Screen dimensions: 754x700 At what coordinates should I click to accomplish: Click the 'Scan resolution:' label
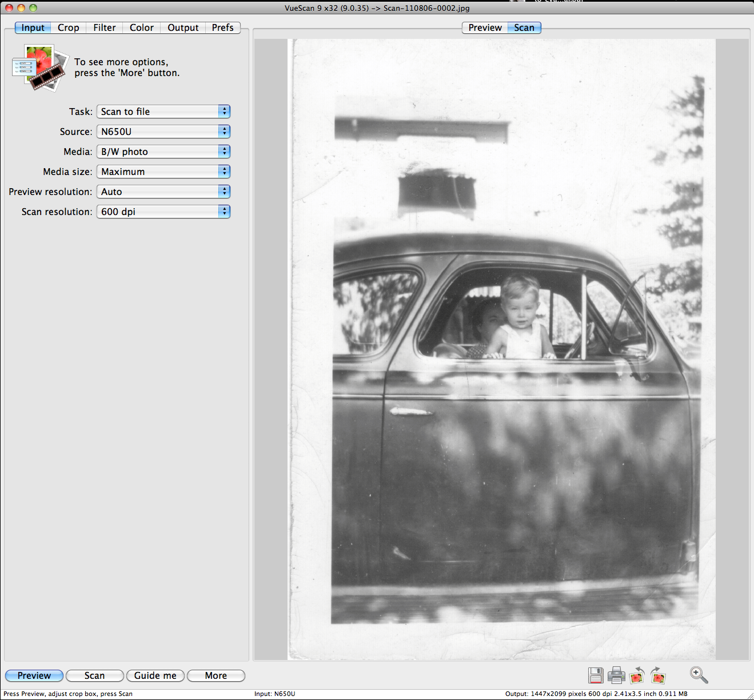click(x=57, y=212)
